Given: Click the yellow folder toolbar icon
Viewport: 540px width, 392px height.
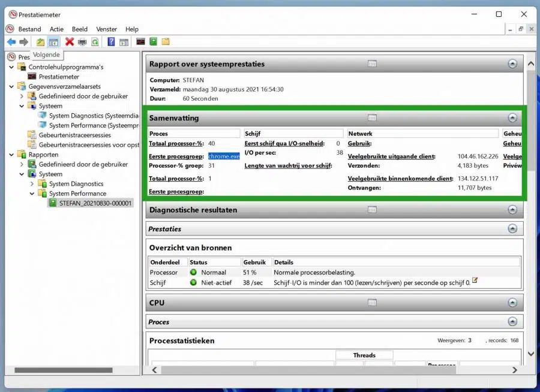Looking at the screenshot, I should (166, 41).
